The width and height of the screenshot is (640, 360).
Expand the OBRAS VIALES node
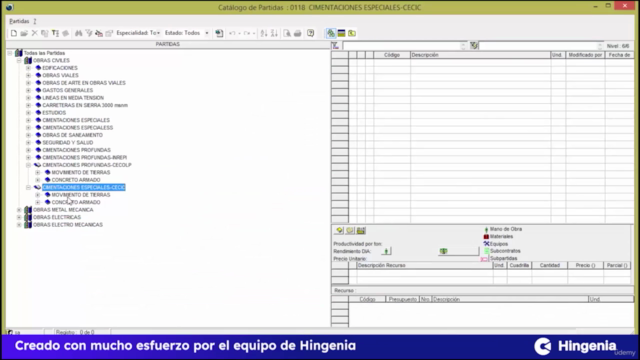28,76
